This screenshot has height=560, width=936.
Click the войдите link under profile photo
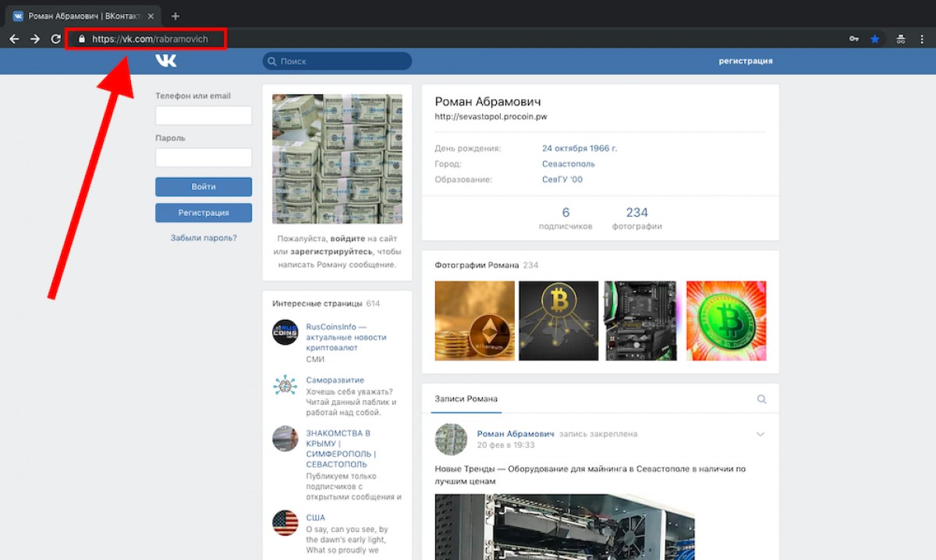click(x=348, y=239)
